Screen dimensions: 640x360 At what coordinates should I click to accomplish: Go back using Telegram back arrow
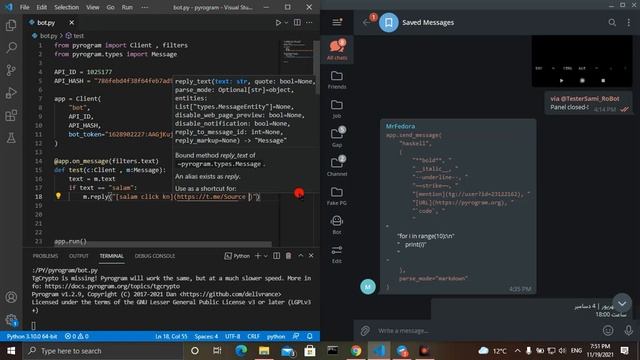coord(366,22)
